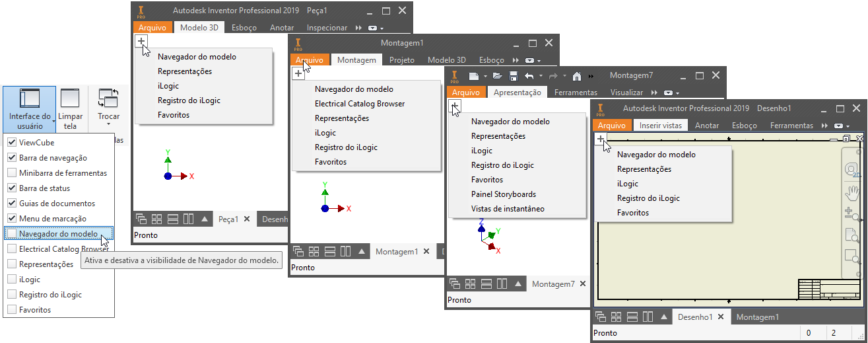Click Home icon in Montagem7 toolbar

[x=576, y=76]
